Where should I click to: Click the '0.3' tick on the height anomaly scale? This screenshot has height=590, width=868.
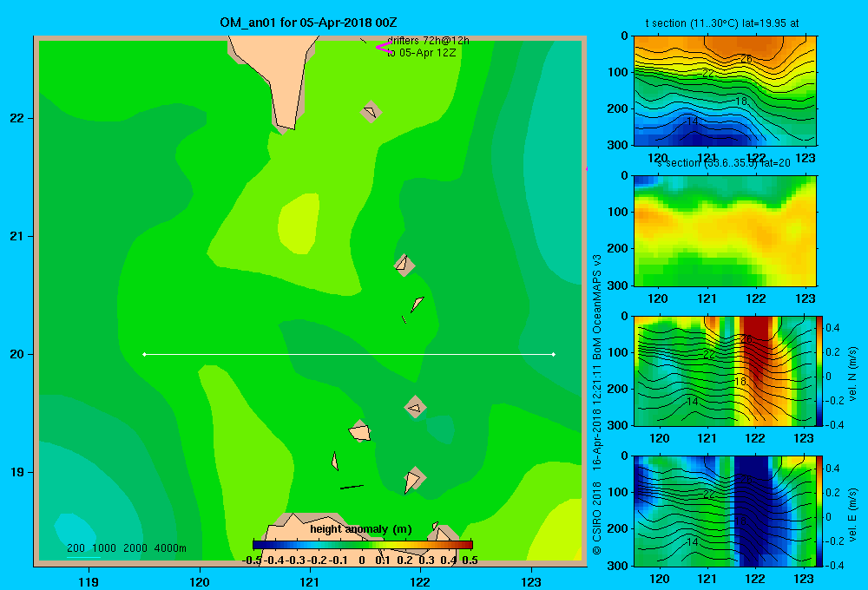tap(426, 560)
